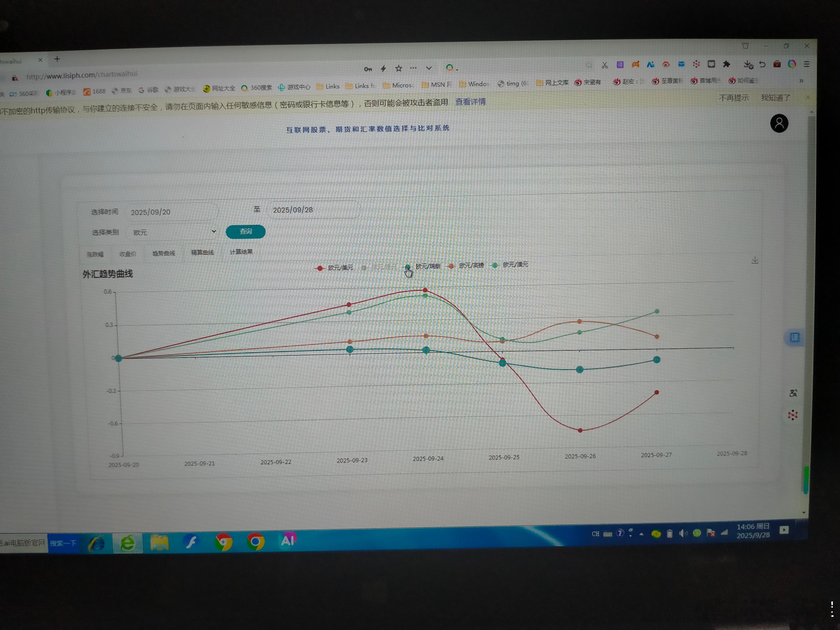Click the 搜索一下 taskbar search button
840x630 pixels.
coord(63,543)
